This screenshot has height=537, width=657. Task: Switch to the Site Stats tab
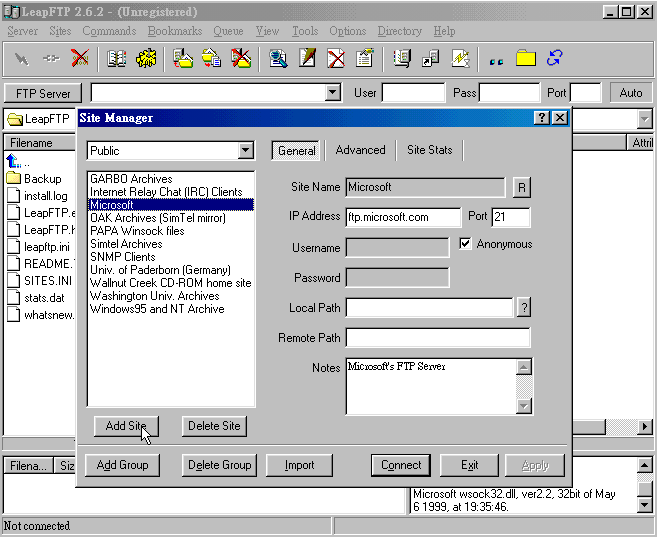pyautogui.click(x=429, y=150)
